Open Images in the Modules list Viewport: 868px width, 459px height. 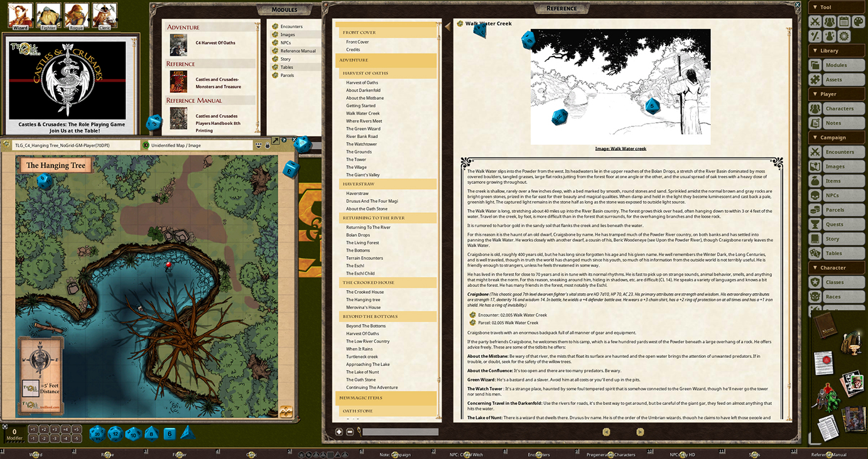[x=288, y=35]
